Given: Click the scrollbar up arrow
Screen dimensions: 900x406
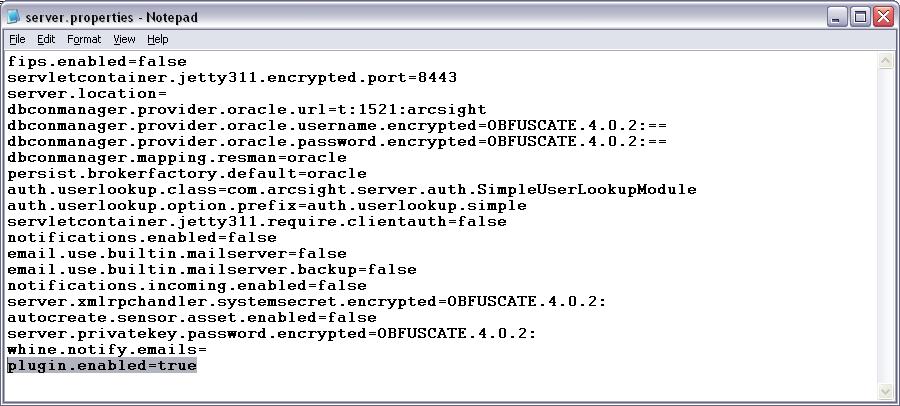Looking at the screenshot, I should [x=886, y=61].
